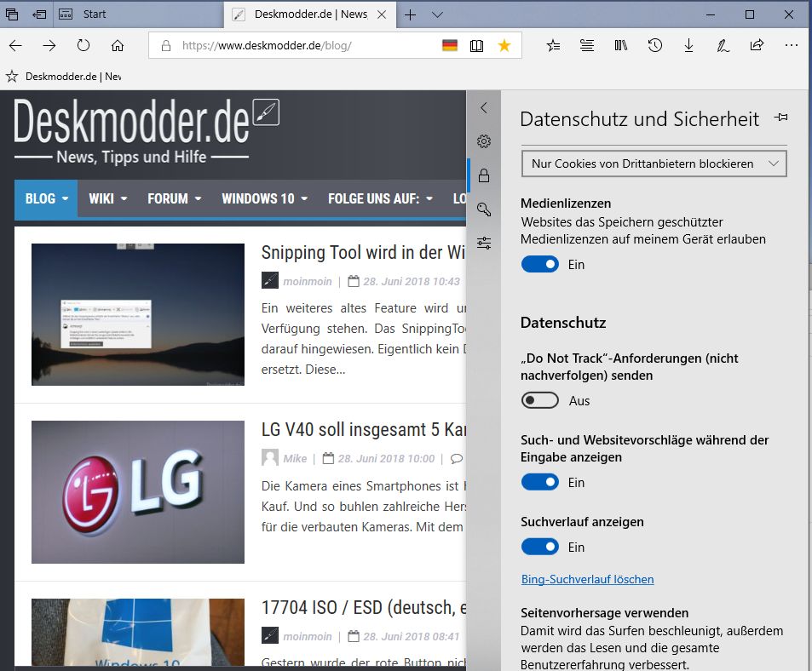Open moinmoin author link on Snipping Tool post
The width and height of the screenshot is (812, 671).
pos(307,282)
